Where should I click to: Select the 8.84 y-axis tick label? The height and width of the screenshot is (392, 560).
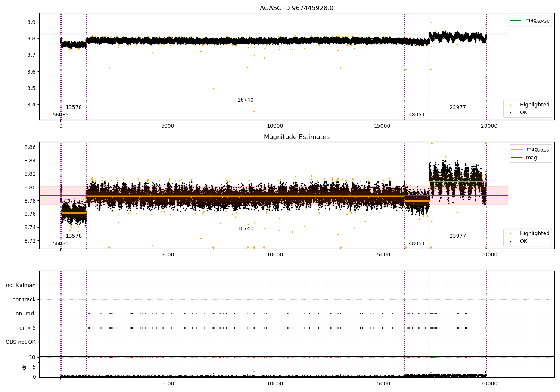click(x=30, y=161)
